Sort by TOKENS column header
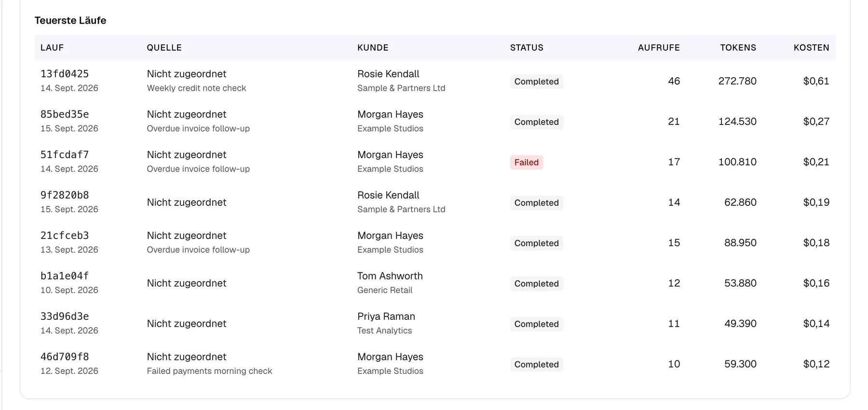Viewport: 868px width, 410px height. click(738, 48)
